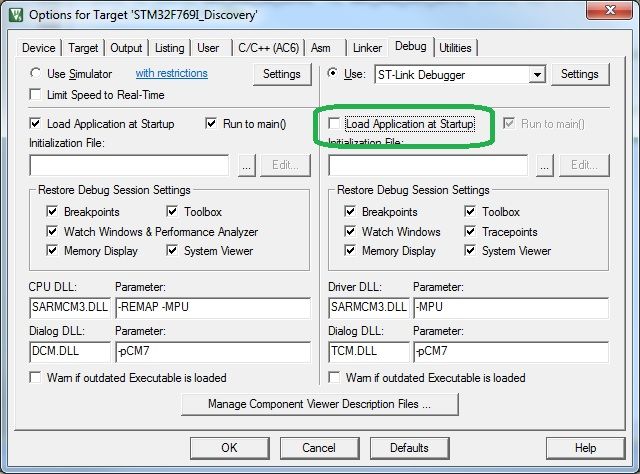
Task: Open the Utilities tab
Action: pos(455,48)
